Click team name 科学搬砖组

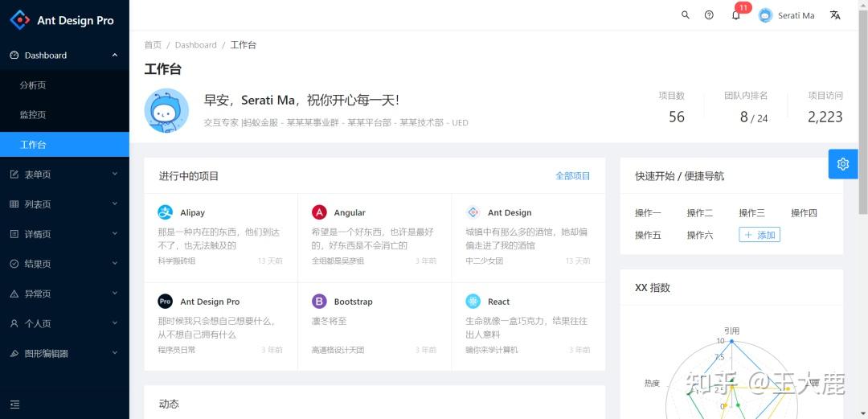click(177, 261)
